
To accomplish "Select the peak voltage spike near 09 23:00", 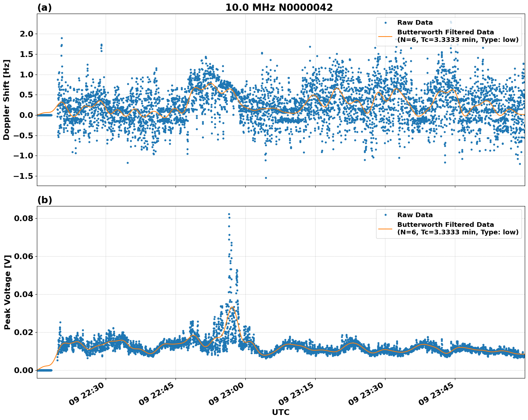I will coord(230,214).
